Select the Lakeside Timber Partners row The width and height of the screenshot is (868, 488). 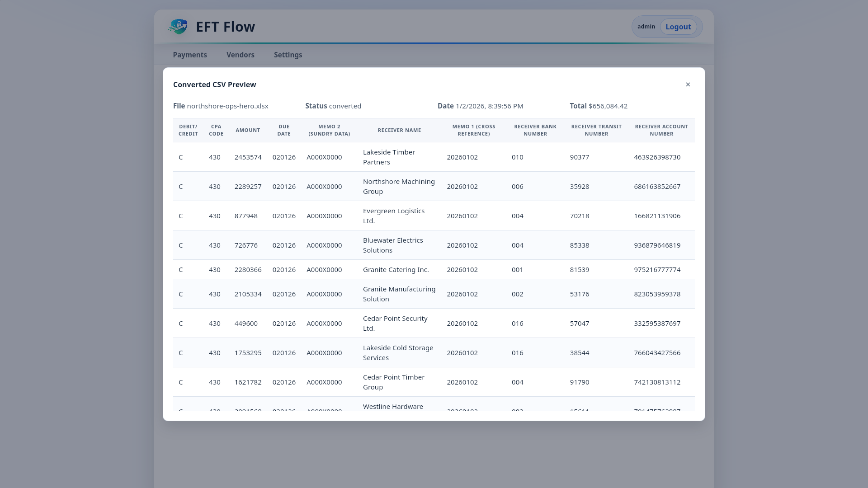(389, 157)
